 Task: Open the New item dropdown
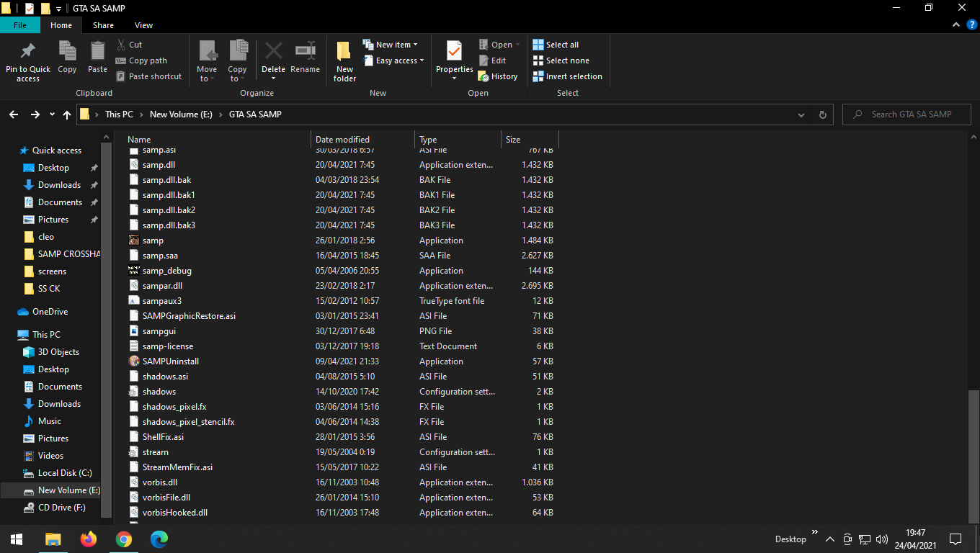point(390,45)
